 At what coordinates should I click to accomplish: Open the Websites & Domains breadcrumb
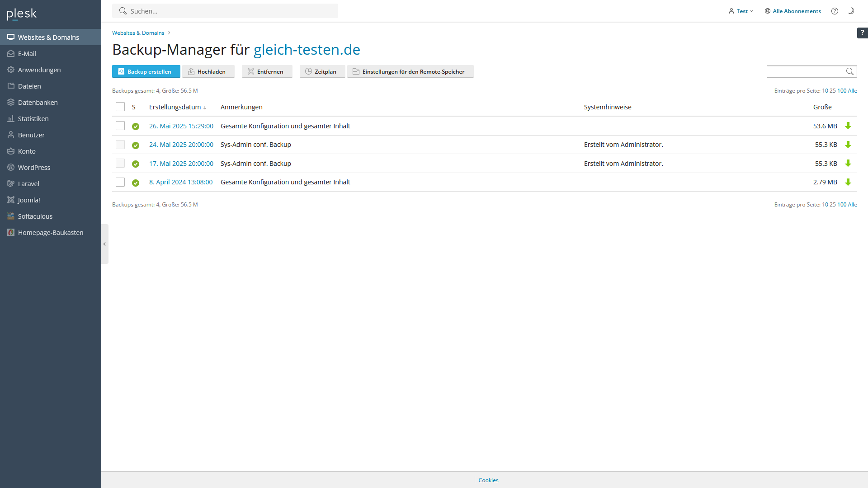click(x=138, y=33)
